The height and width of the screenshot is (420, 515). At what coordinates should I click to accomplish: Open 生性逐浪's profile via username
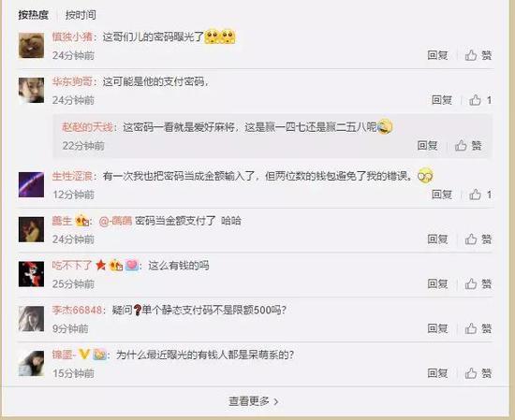point(73,176)
